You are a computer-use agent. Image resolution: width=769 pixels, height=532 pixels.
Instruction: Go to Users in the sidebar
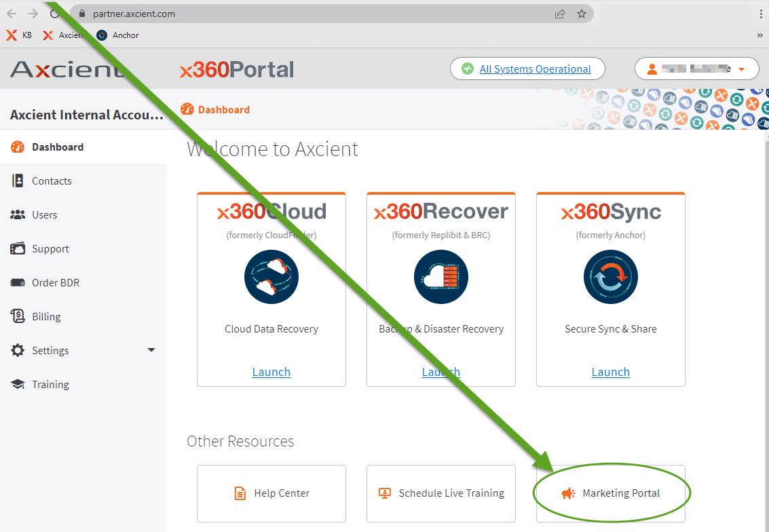pyautogui.click(x=83, y=214)
